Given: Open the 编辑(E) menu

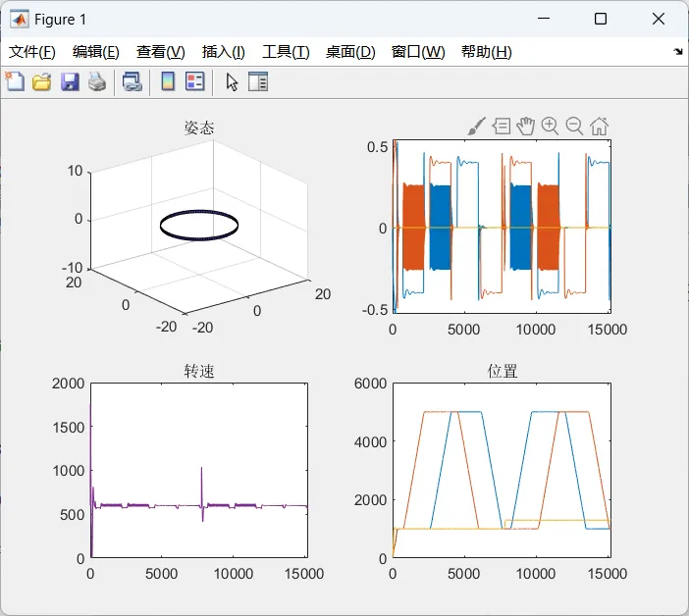Looking at the screenshot, I should tap(96, 52).
